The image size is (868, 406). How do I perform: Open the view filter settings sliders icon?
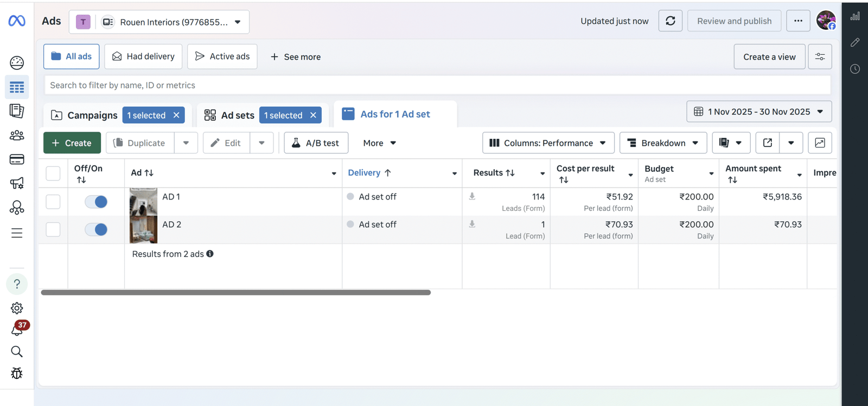[820, 56]
